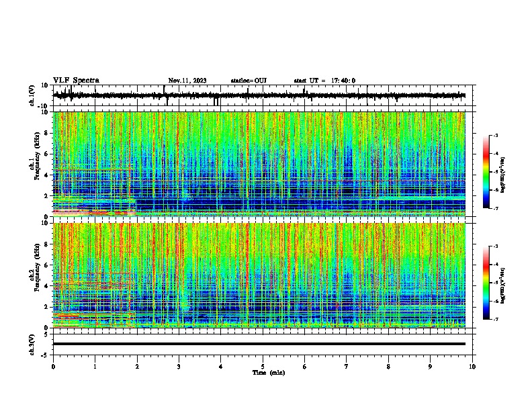Screen dimensions: 532x411
Task: Click the "VLF Spectra" plot title
Action: [76, 81]
